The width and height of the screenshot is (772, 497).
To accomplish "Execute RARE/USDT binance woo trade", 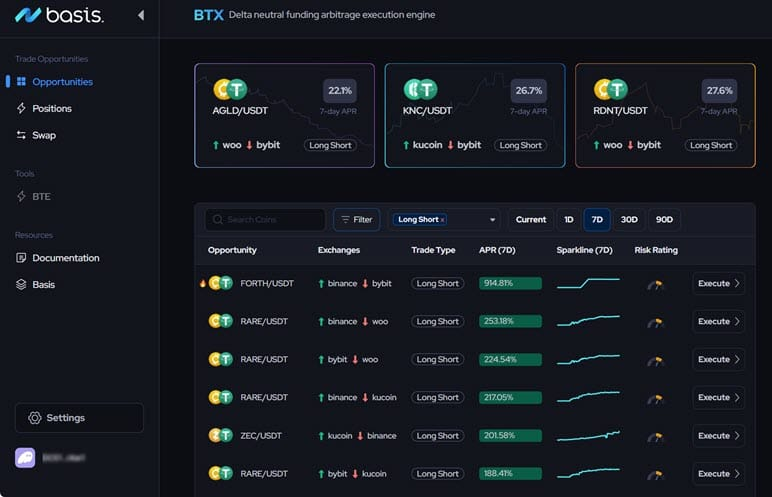I will pos(718,321).
